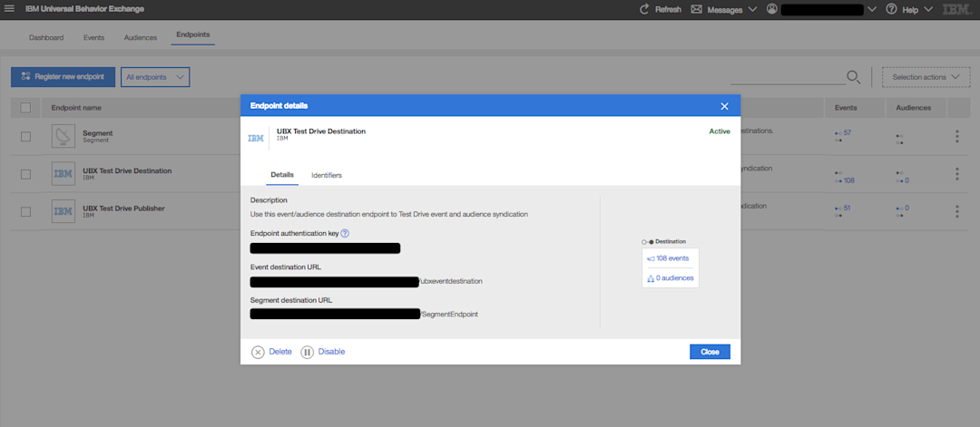This screenshot has height=427, width=980.
Task: Select the Endpoints tab
Action: [193, 35]
